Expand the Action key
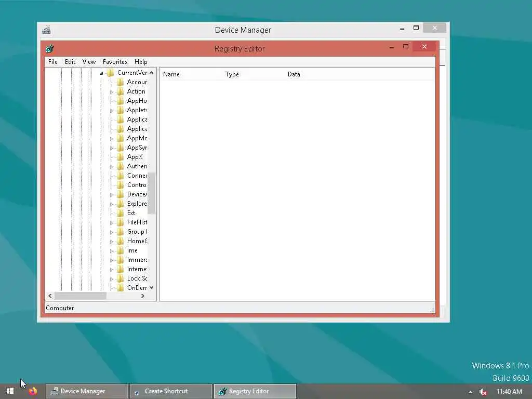 [x=111, y=92]
